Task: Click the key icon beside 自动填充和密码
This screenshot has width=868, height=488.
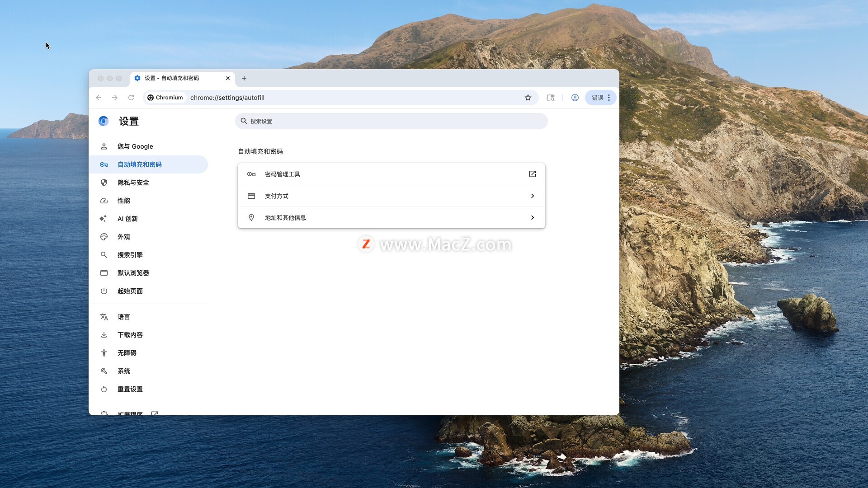Action: 104,164
